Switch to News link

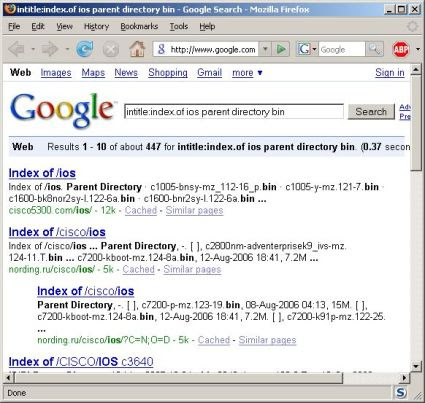coord(126,73)
